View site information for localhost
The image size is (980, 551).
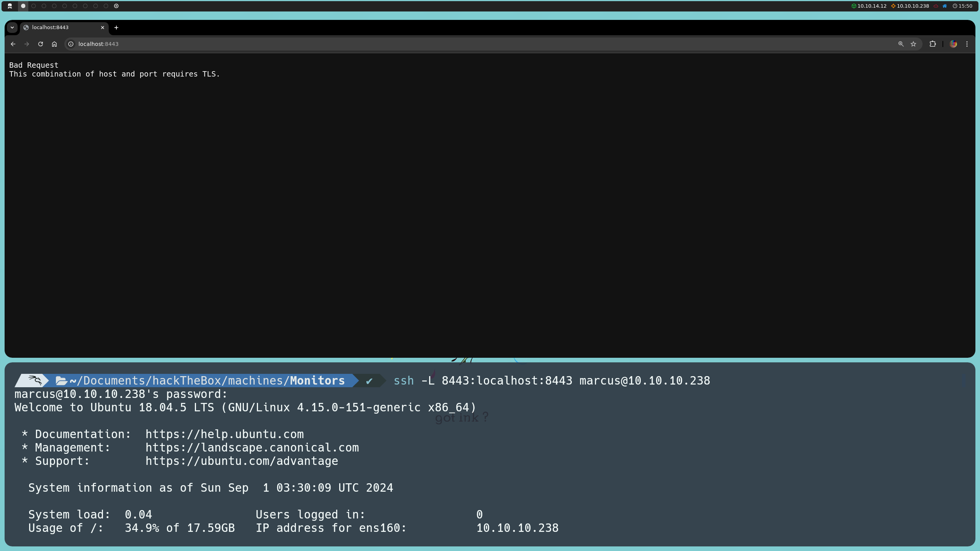71,44
